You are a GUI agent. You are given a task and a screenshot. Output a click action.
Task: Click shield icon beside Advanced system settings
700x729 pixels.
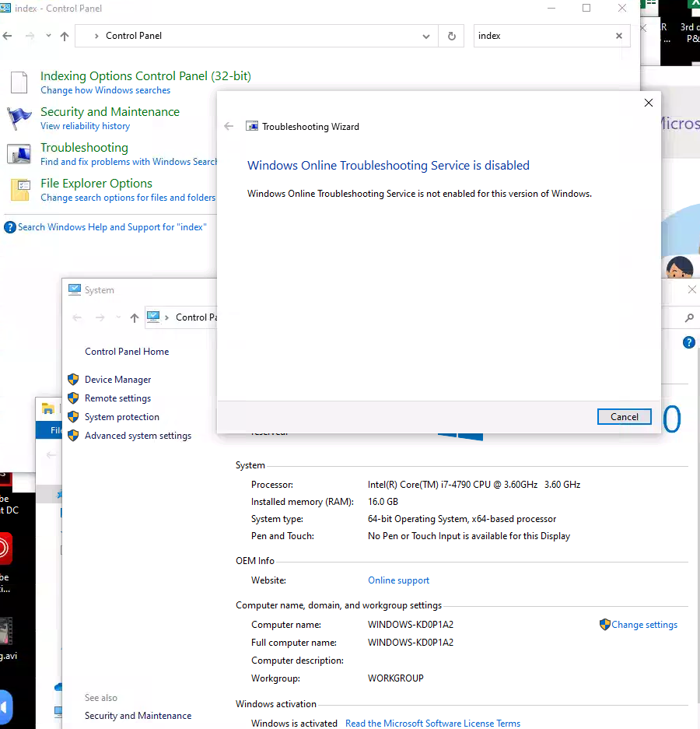(x=73, y=435)
